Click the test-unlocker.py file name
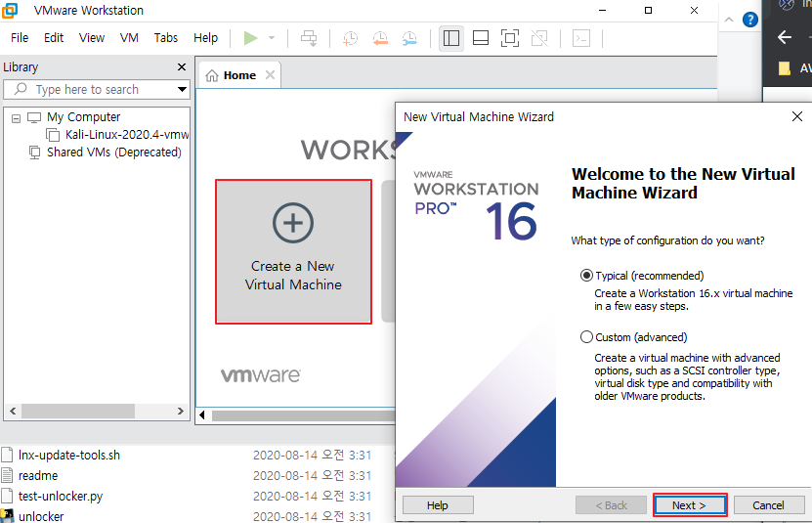This screenshot has height=523, width=812. [x=61, y=496]
